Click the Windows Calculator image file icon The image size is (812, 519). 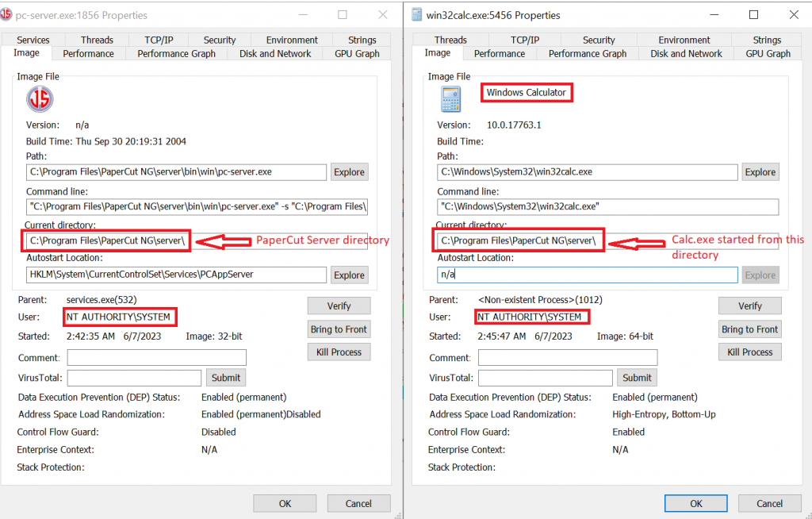(450, 99)
